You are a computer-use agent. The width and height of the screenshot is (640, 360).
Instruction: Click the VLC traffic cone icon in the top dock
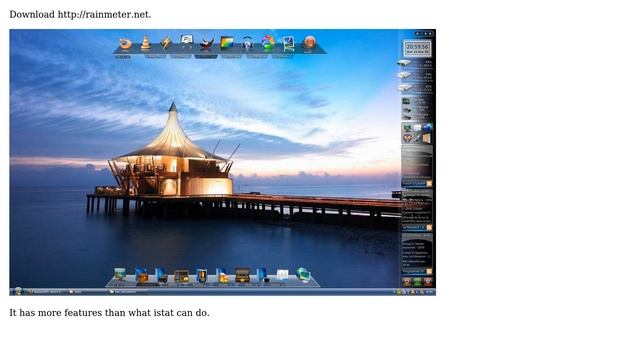[145, 43]
